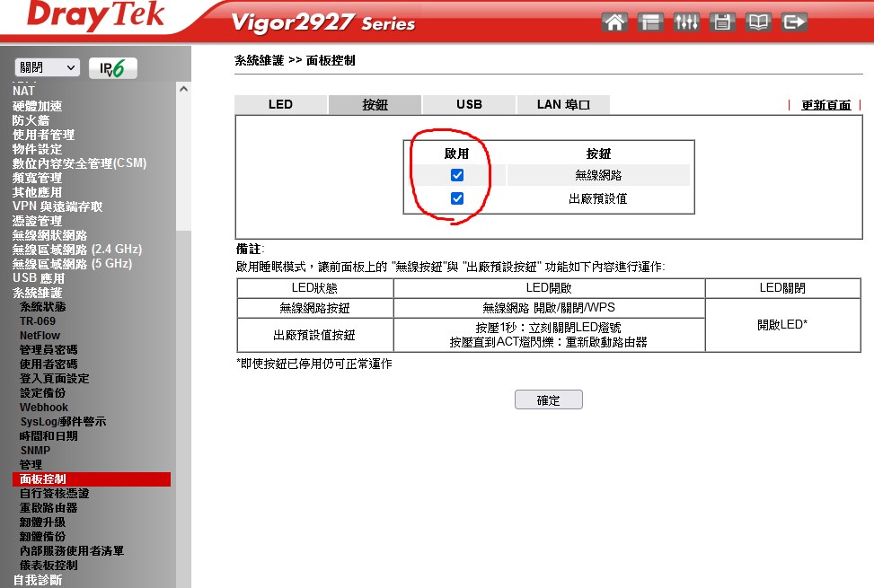This screenshot has height=588, width=874.
Task: Open the 關閉 dropdown in sidebar
Action: pos(48,68)
